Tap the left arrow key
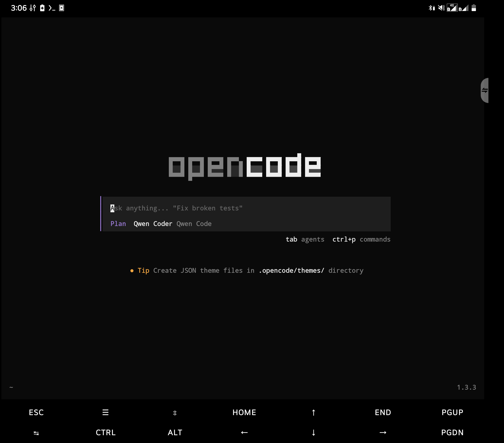Screen dimensions: 504x443 pos(244,432)
